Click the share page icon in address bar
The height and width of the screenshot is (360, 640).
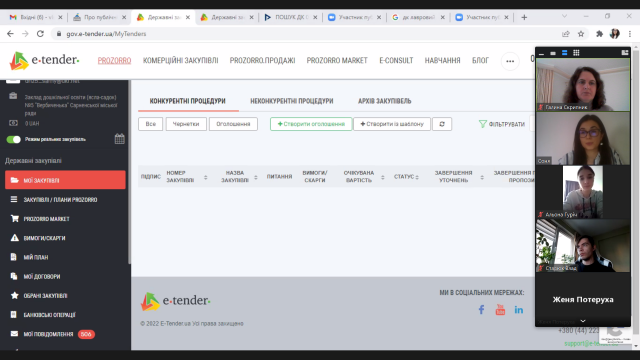(x=566, y=34)
